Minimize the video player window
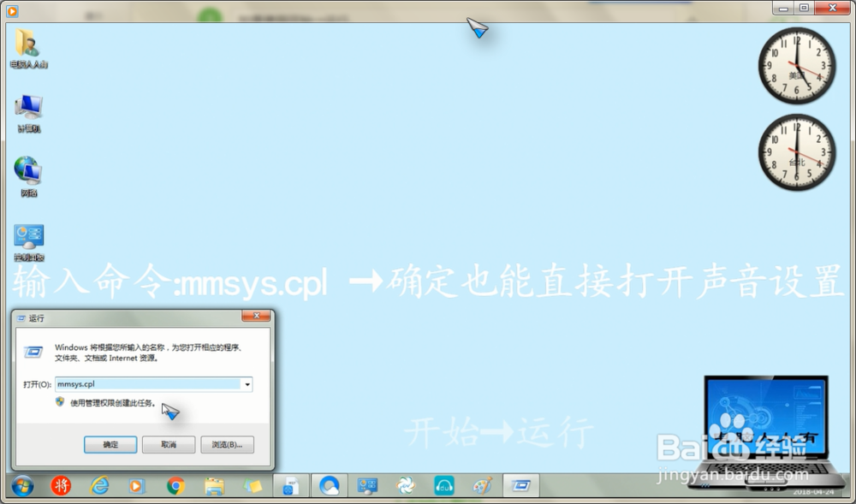The height and width of the screenshot is (504, 856). click(x=783, y=9)
